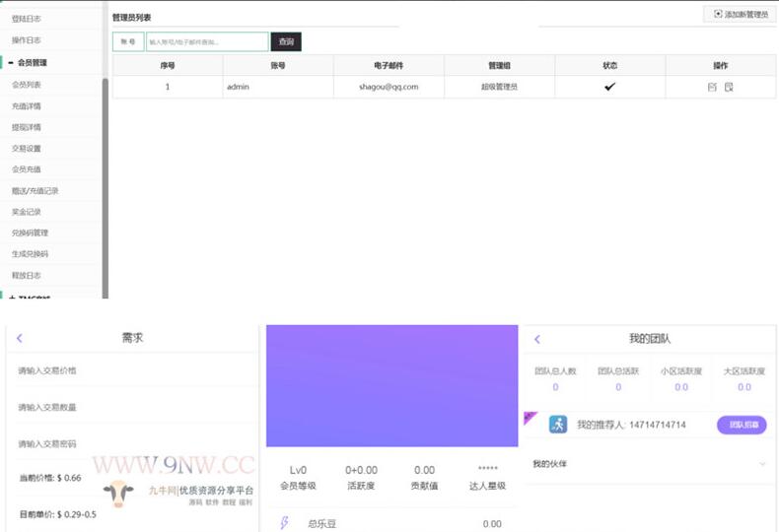The width and height of the screenshot is (779, 532).
Task: Expand the 我的伙伴 chevron
Action: (761, 464)
